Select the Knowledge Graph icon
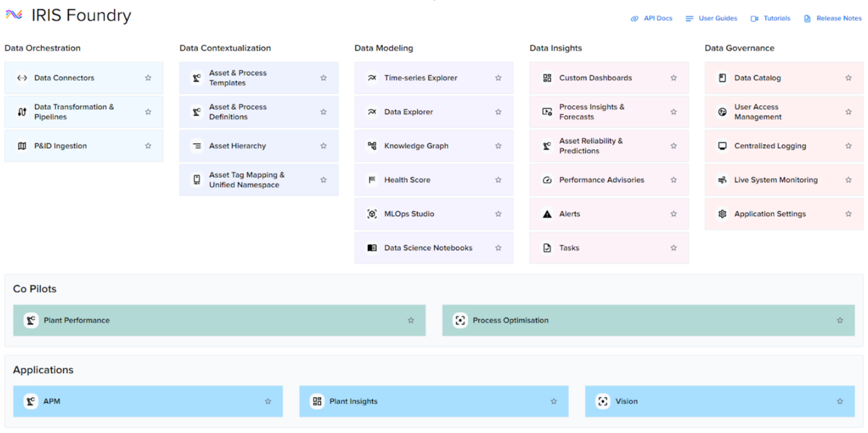Screen dimensions: 868x433 (x=371, y=145)
